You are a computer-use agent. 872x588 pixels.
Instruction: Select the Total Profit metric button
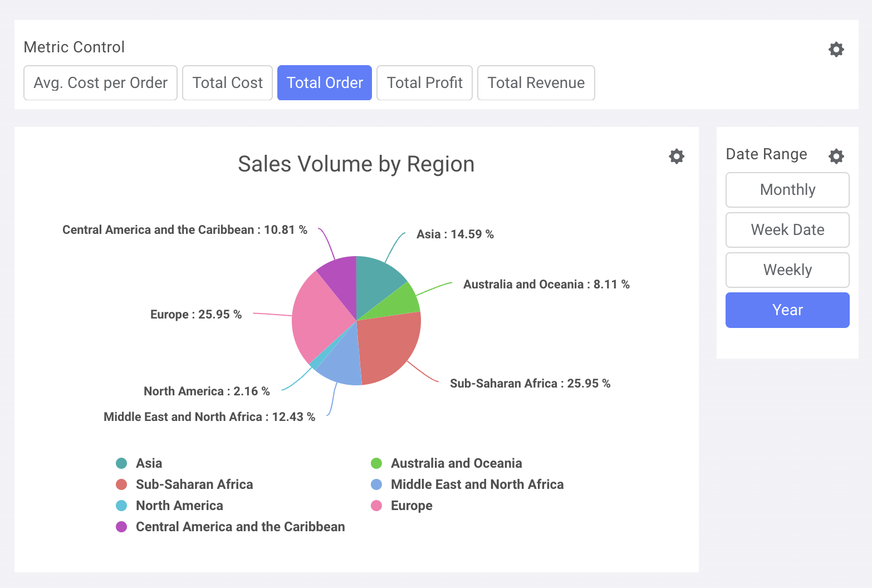pyautogui.click(x=424, y=82)
